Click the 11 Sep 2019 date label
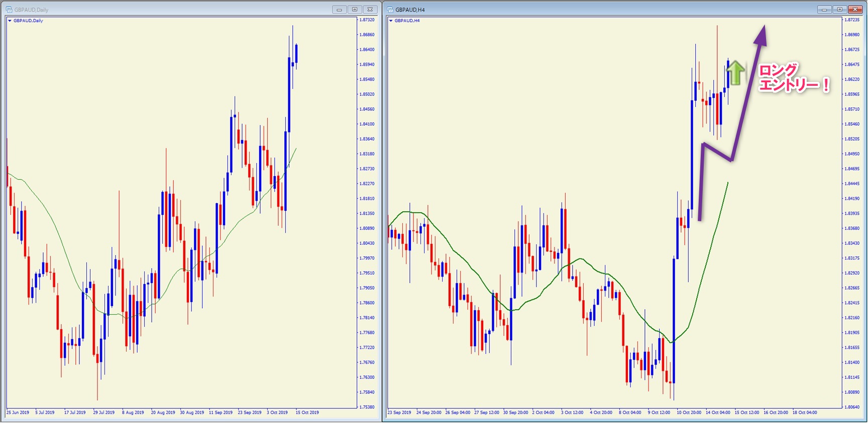Screen dimensions: 868x423 pyautogui.click(x=221, y=412)
